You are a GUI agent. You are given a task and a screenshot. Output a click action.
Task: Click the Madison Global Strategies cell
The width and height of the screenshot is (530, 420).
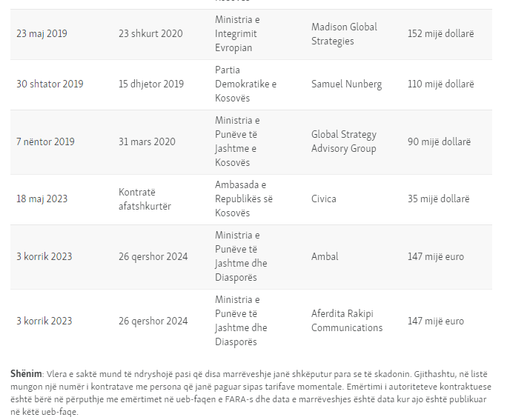point(344,34)
